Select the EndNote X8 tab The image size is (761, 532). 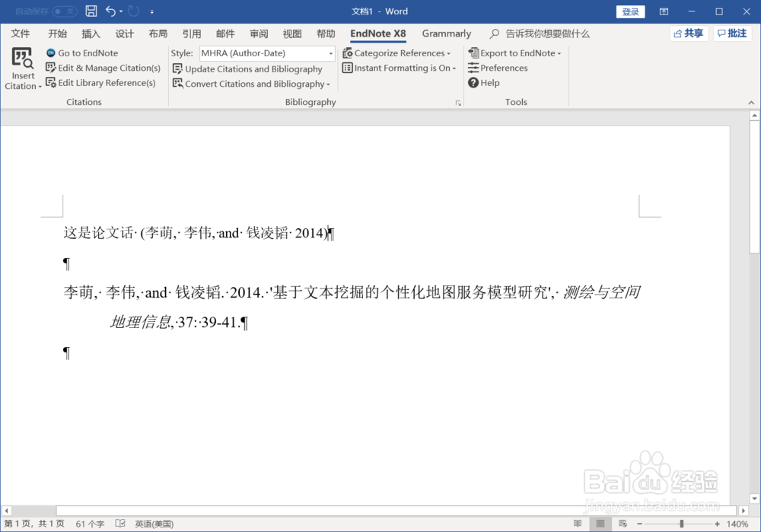pos(378,33)
